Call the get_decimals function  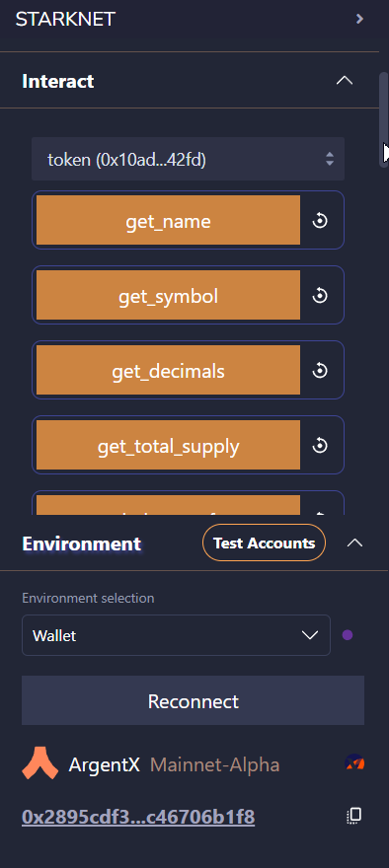pyautogui.click(x=168, y=370)
